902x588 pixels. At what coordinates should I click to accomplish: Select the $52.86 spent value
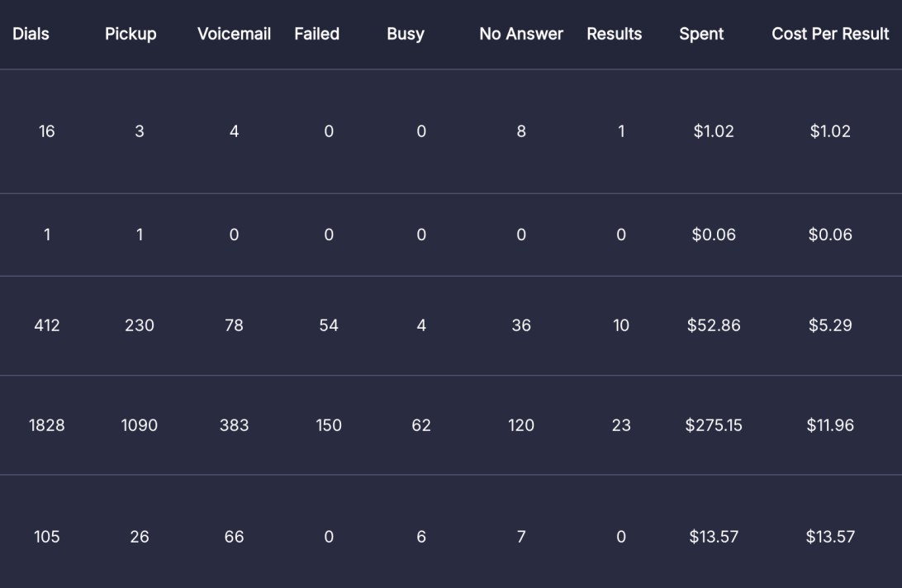click(714, 325)
